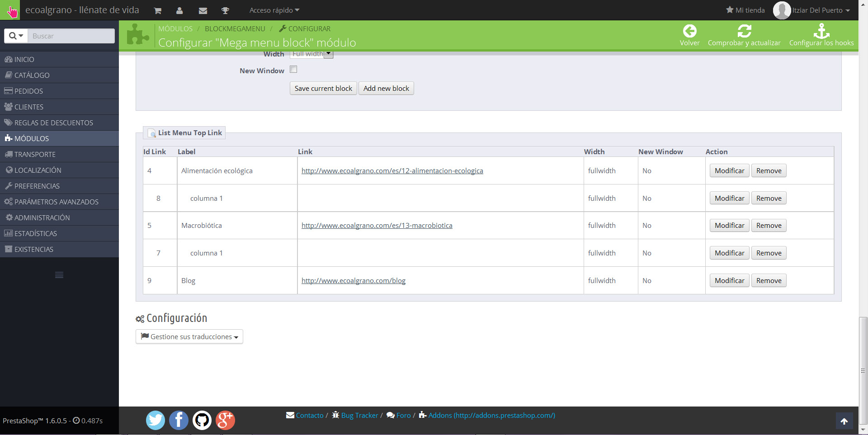The height and width of the screenshot is (435, 868).
Task: Click Modificar for the Blog row
Action: [729, 280]
